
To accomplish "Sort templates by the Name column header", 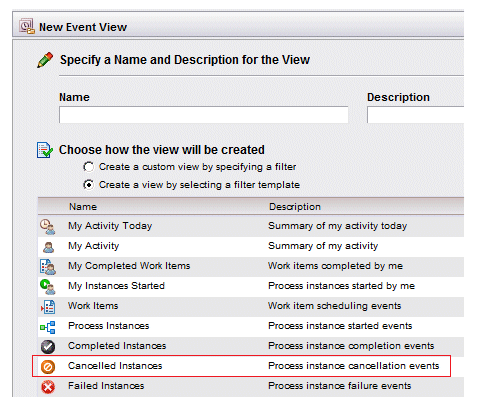I will (x=83, y=207).
